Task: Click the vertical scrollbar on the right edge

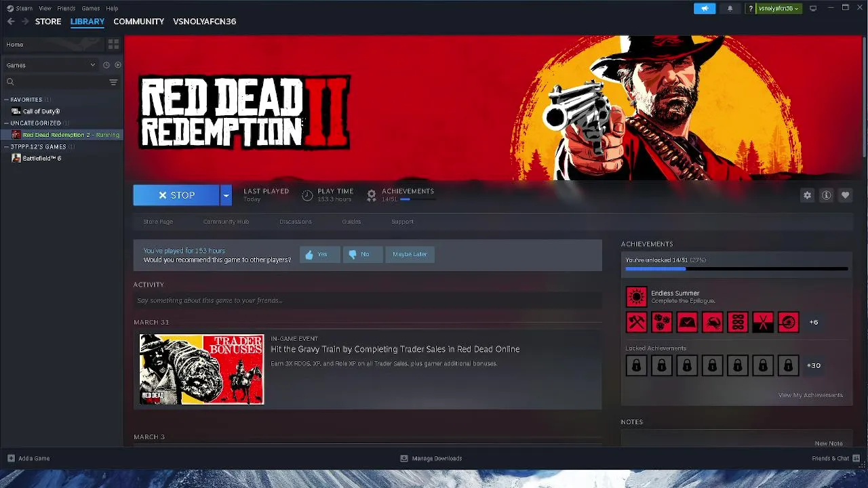Action: pos(864,98)
